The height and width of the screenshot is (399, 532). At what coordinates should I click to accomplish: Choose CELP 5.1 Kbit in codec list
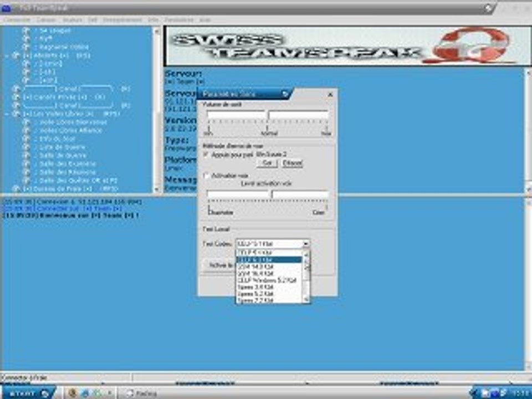pos(269,253)
